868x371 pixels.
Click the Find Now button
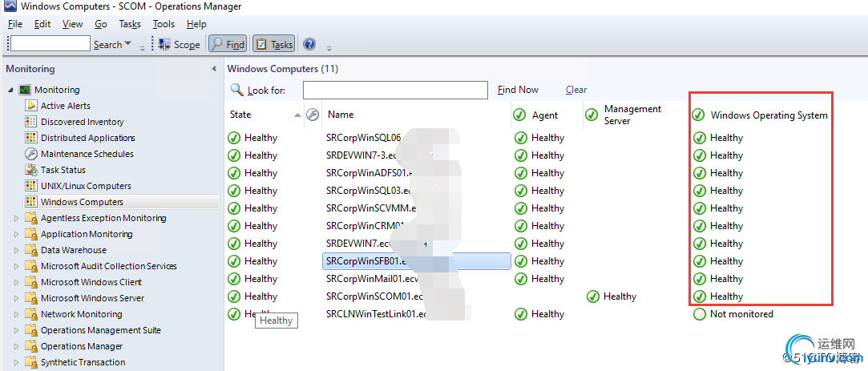pos(518,90)
